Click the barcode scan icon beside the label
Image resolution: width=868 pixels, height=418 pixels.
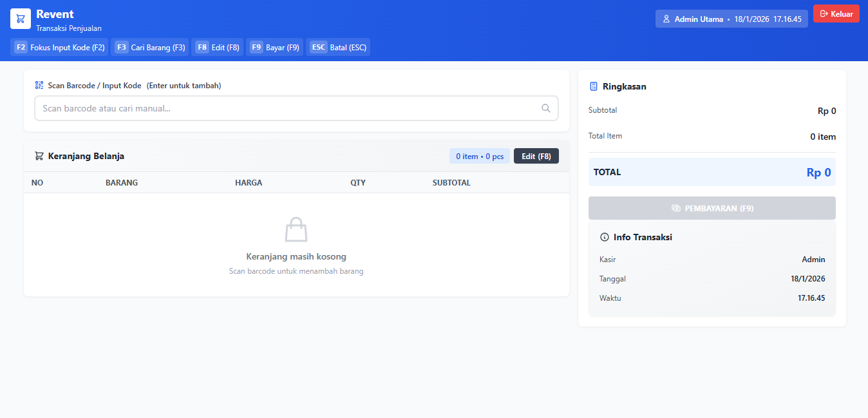tap(39, 85)
